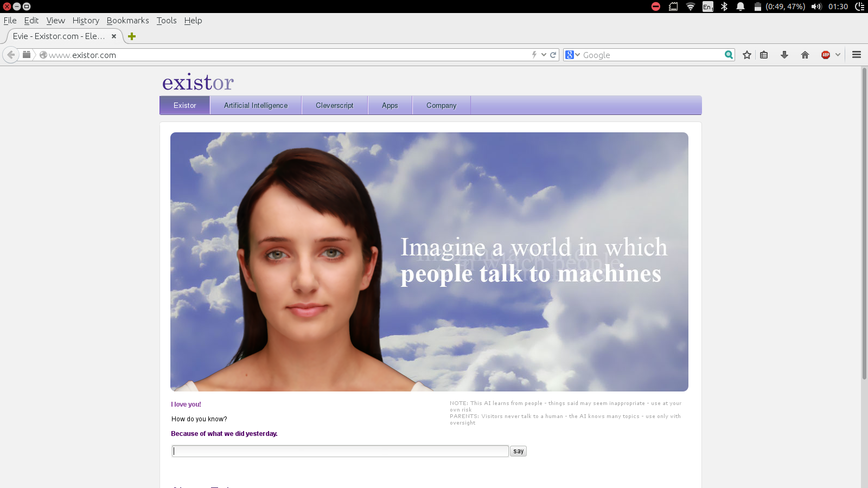
Task: Open the History menu
Action: coord(86,21)
